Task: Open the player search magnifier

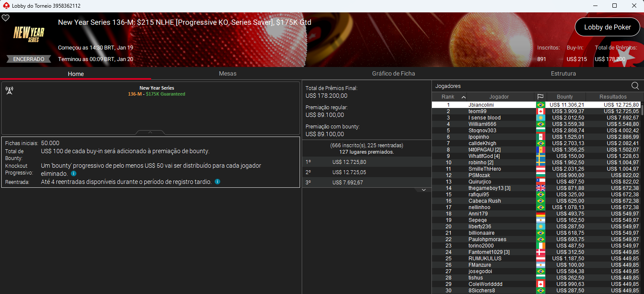Action: click(x=635, y=86)
